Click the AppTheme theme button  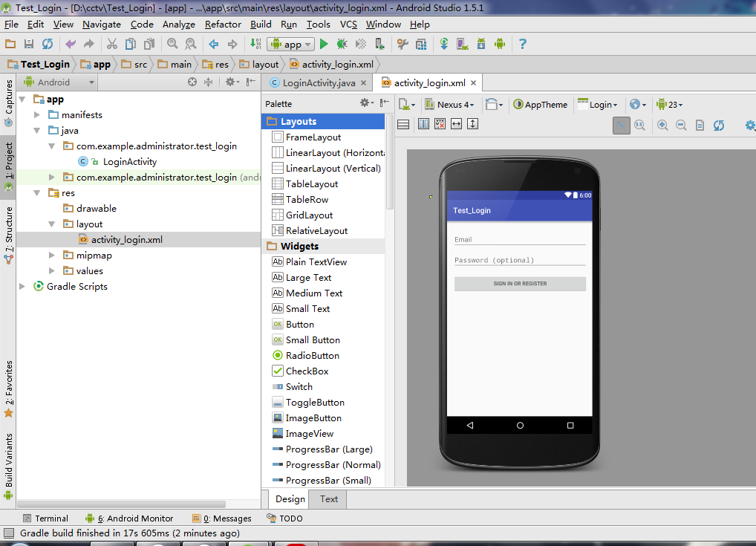(x=541, y=105)
